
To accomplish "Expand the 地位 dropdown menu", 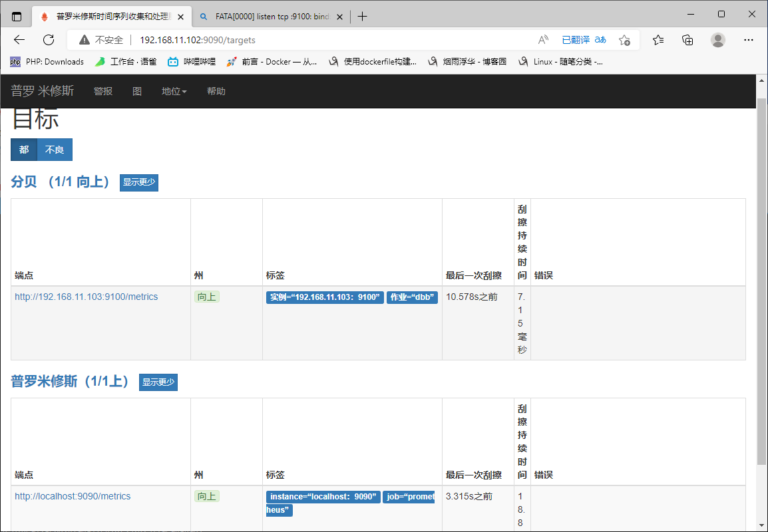I will point(174,91).
